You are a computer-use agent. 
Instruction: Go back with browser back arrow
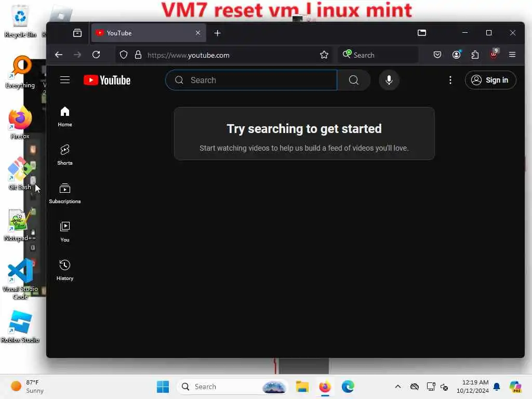tap(59, 55)
